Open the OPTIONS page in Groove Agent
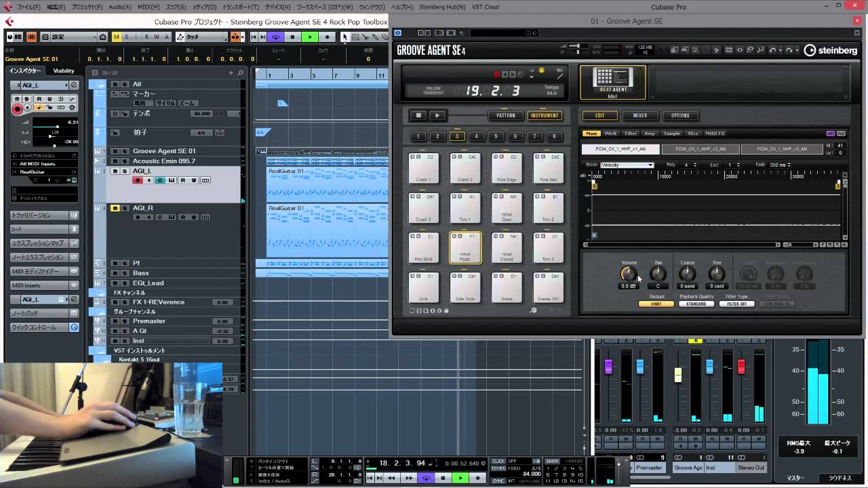The image size is (868, 488). click(680, 115)
